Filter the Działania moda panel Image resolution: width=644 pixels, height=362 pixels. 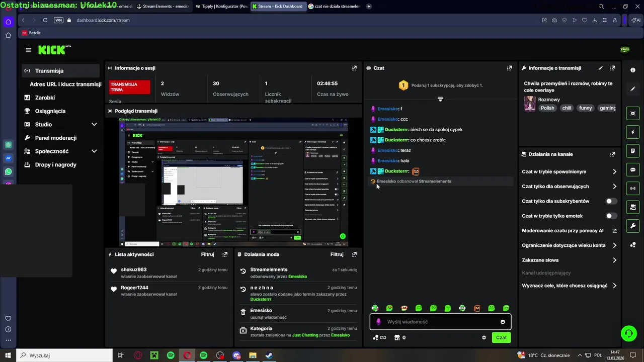[x=337, y=254]
